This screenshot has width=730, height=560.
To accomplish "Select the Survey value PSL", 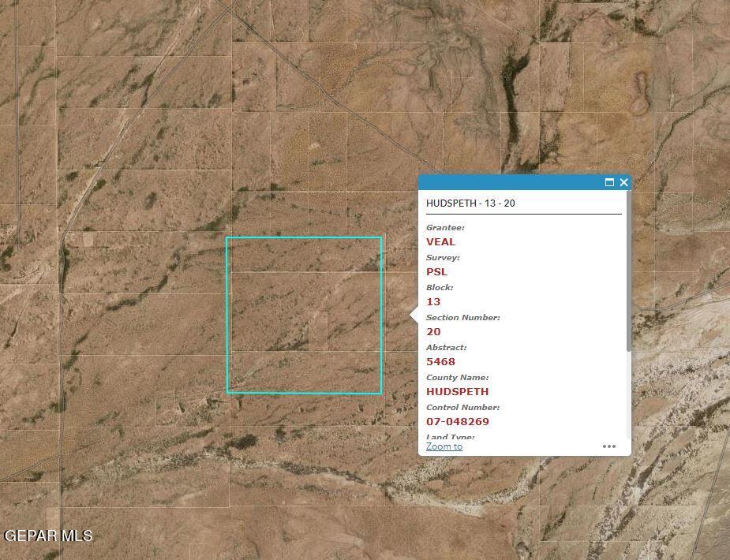I will [x=436, y=271].
